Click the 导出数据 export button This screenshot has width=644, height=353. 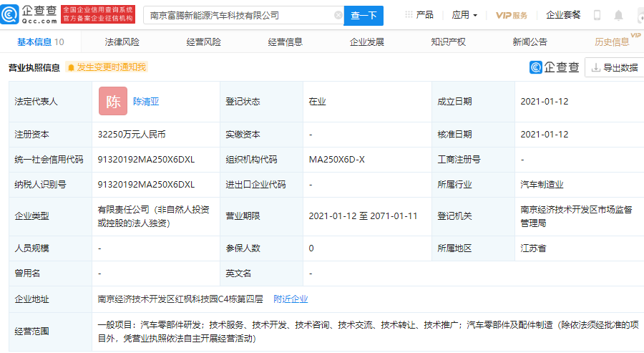click(614, 67)
